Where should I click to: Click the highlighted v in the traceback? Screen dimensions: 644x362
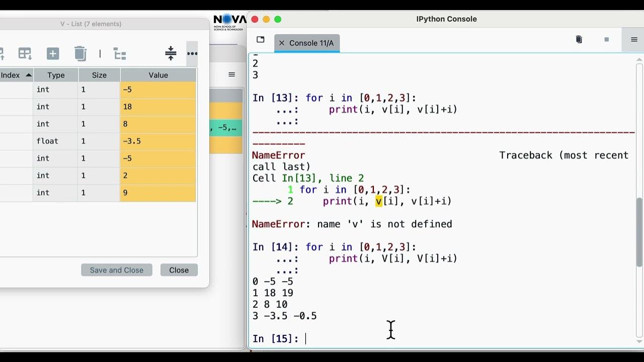tap(379, 201)
